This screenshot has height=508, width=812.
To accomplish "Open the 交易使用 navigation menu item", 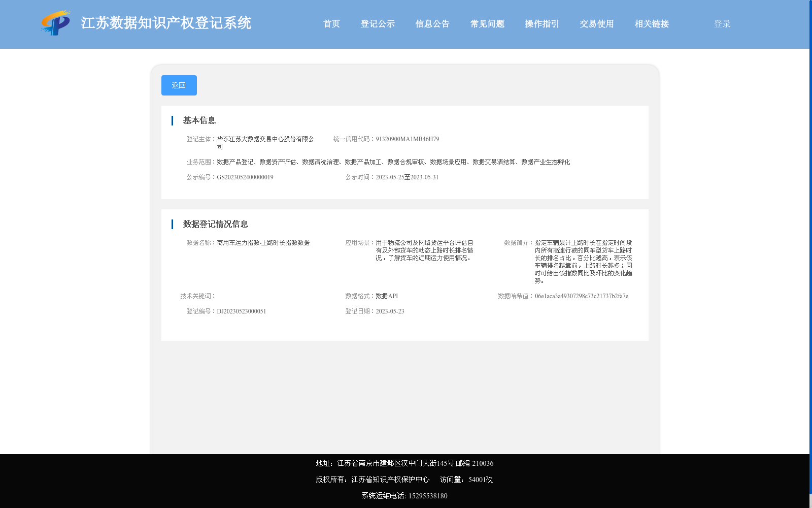I will point(596,24).
